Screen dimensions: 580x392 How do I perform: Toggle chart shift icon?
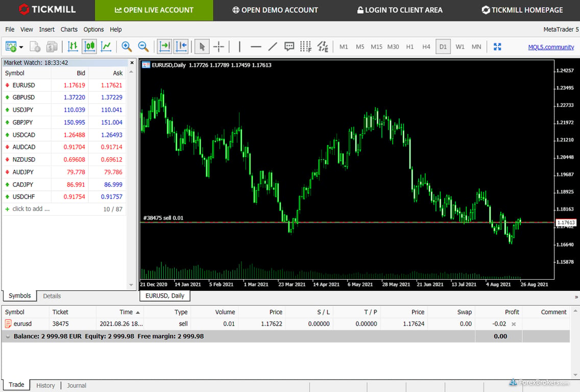point(181,46)
